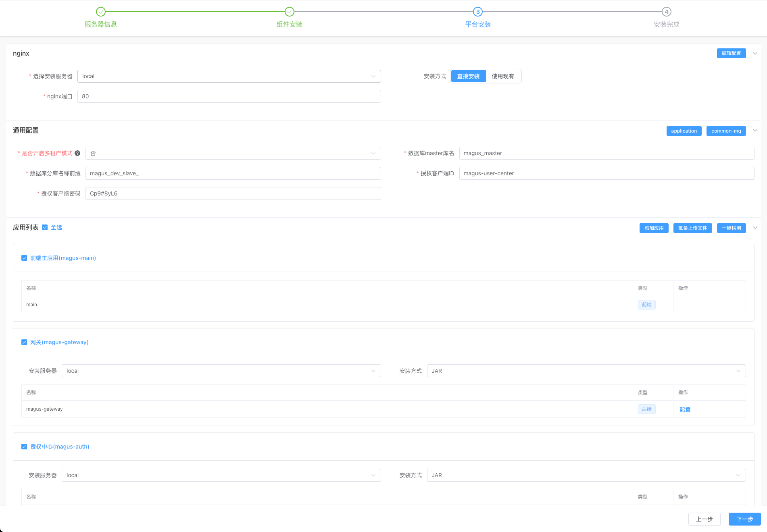Select the 使用现有 install method option
This screenshot has height=532, width=767.
503,76
